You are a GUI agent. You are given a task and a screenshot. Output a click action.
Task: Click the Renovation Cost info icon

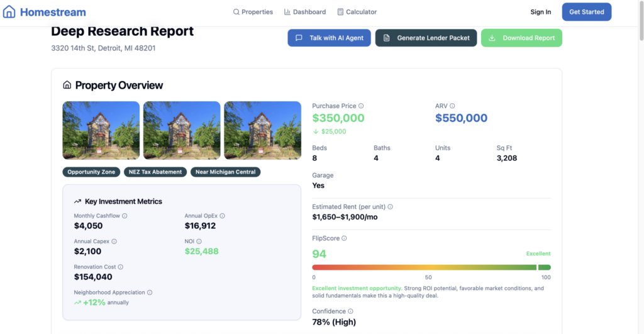[120, 267]
